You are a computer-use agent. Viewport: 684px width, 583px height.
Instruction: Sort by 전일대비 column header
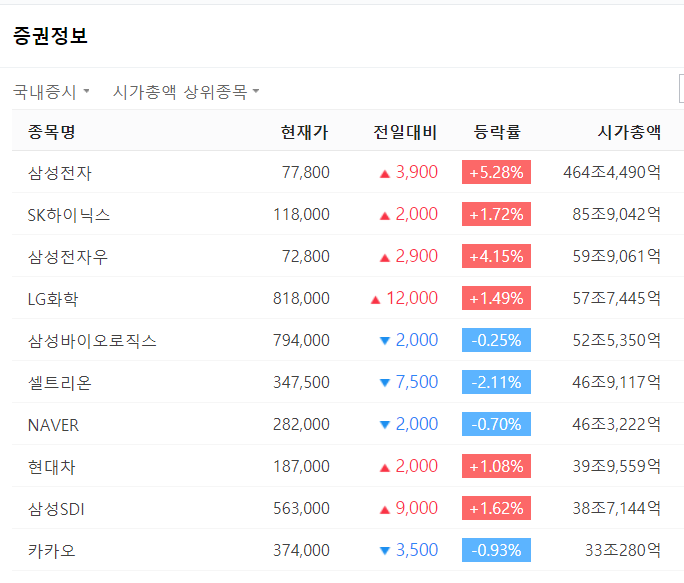[405, 131]
